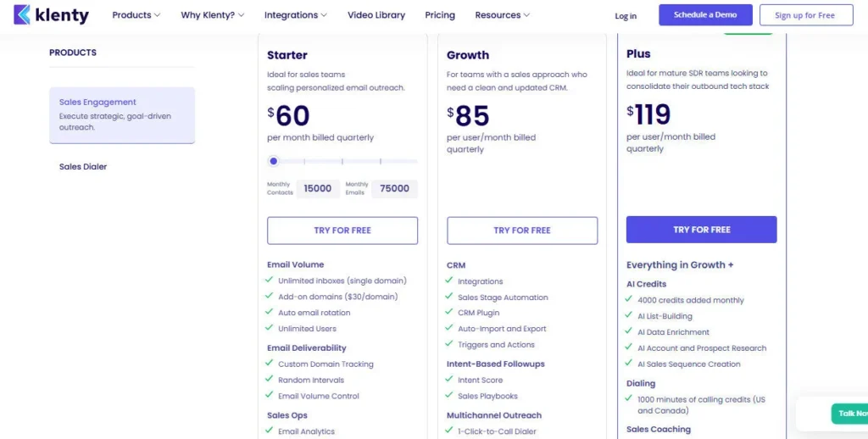Expand the Integrations dropdown

[x=296, y=15]
